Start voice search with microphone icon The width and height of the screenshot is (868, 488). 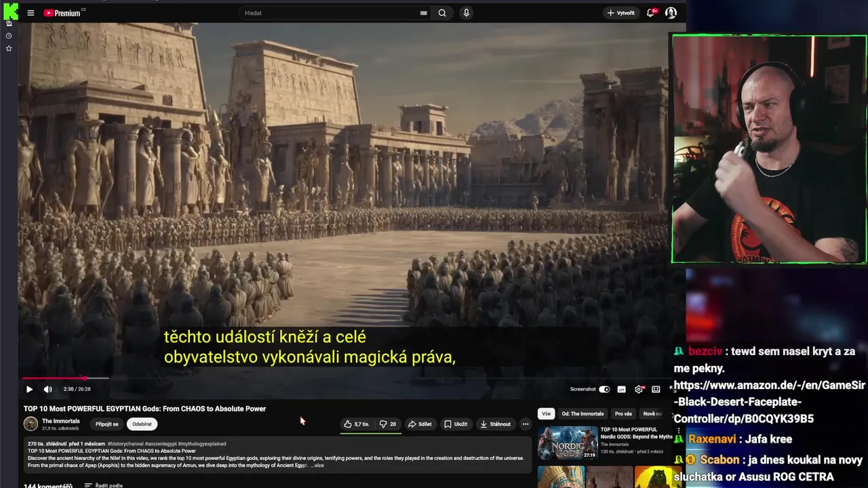[x=466, y=13]
